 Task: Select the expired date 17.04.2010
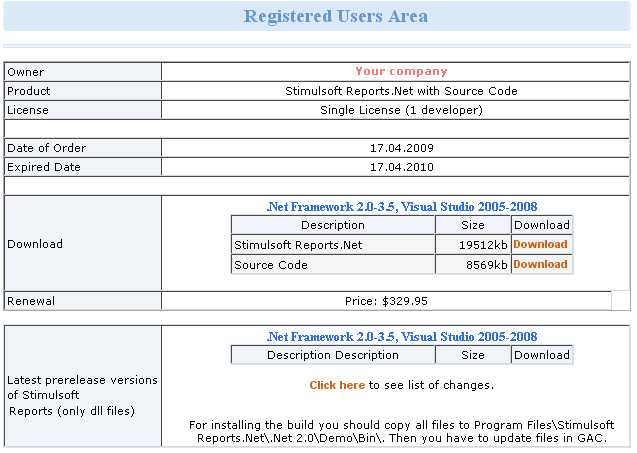[x=402, y=167]
